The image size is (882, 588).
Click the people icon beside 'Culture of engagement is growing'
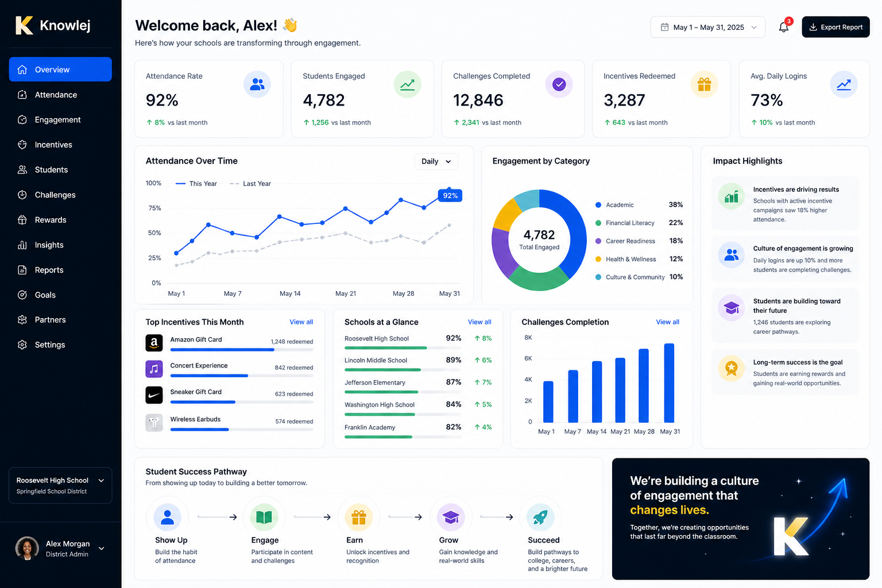(x=732, y=254)
